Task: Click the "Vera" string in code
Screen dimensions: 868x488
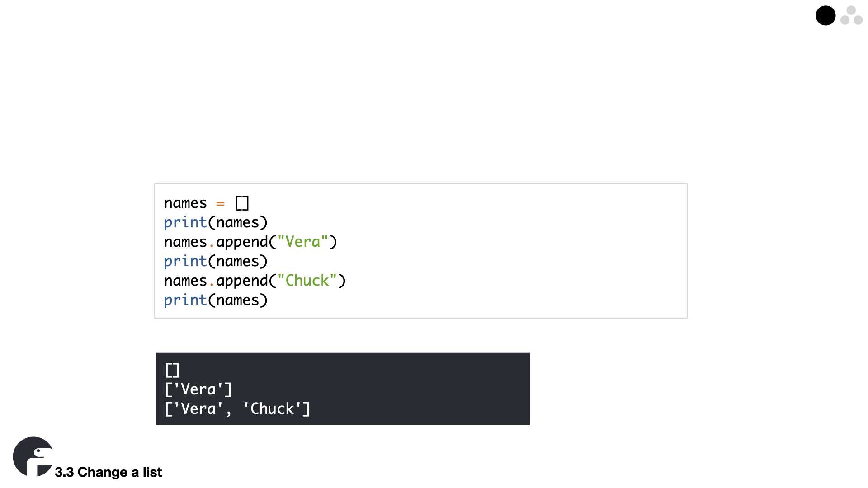Action: pos(302,242)
